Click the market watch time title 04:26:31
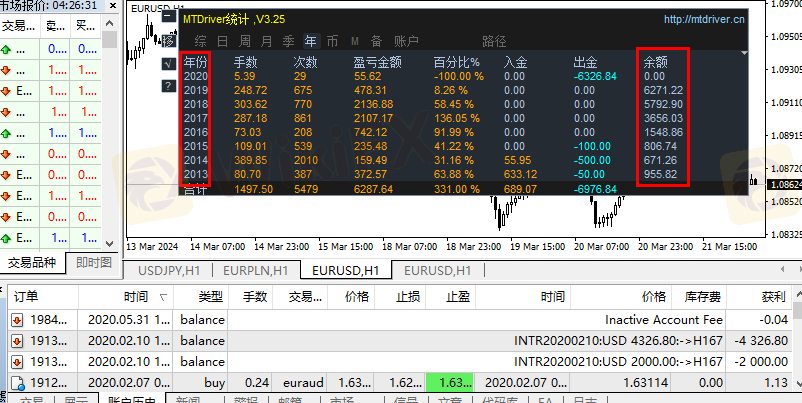Screen dimensions: 802x403 (75, 6)
